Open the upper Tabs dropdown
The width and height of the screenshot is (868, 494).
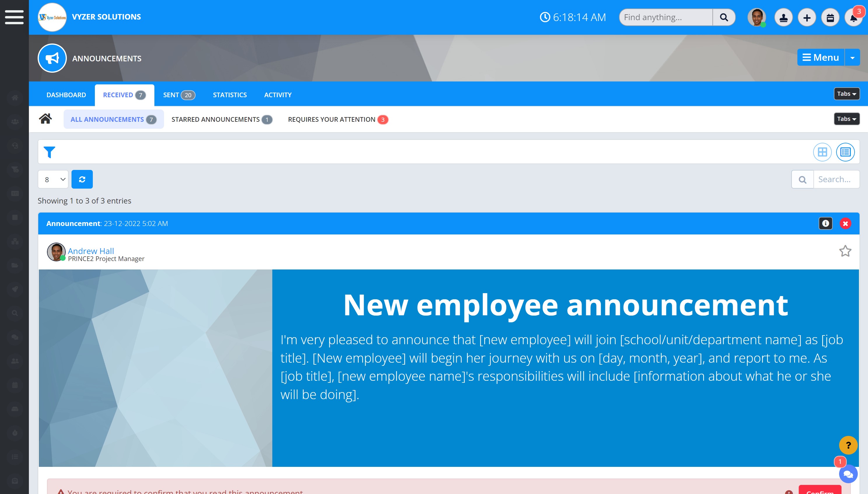846,94
